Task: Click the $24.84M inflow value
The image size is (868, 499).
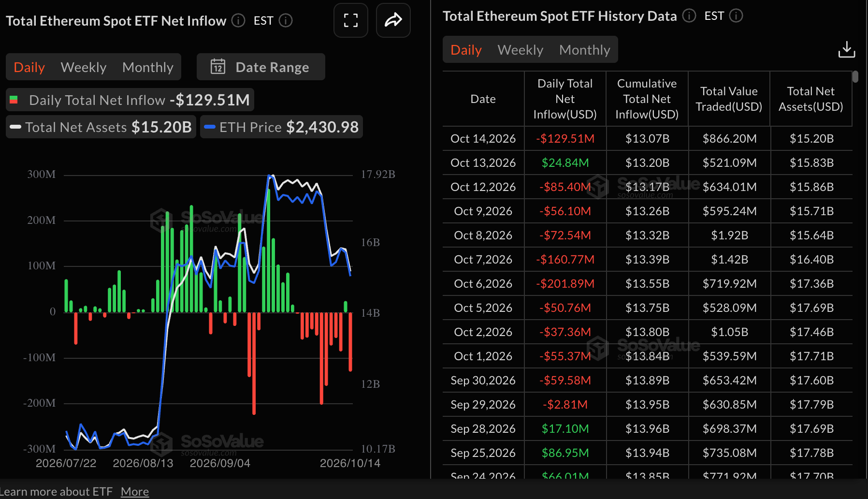Action: coord(565,163)
